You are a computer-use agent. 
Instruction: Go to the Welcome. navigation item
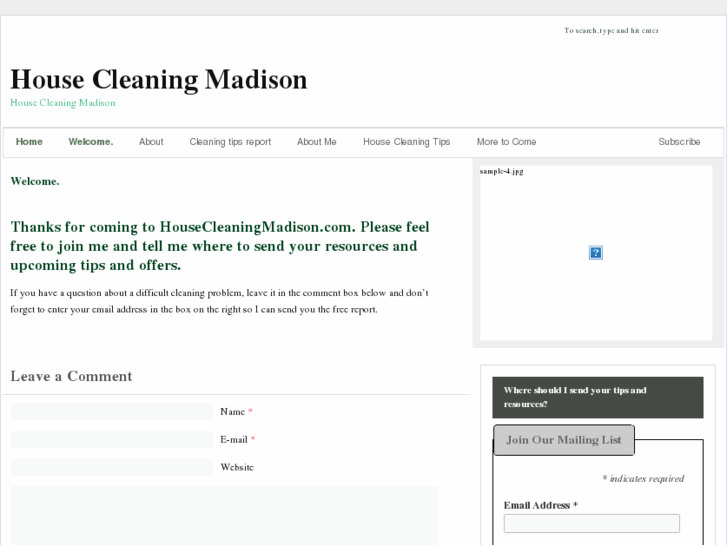tap(91, 142)
